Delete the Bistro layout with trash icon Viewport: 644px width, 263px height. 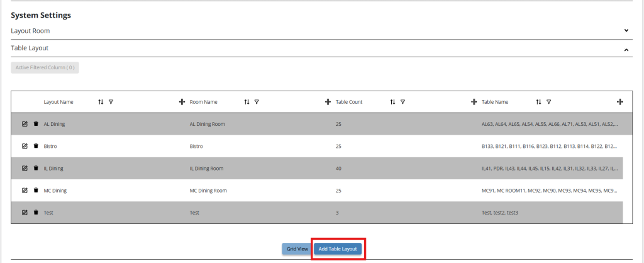tap(36, 146)
